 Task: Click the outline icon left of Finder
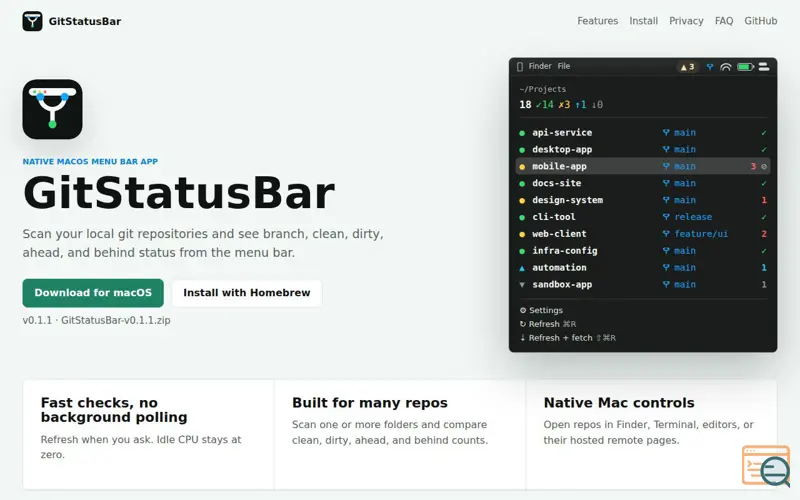pos(519,67)
